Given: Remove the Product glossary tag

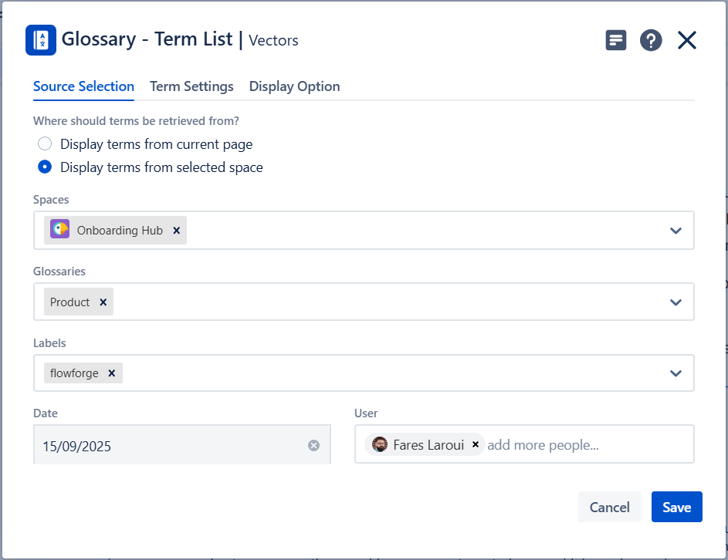Looking at the screenshot, I should (x=103, y=302).
